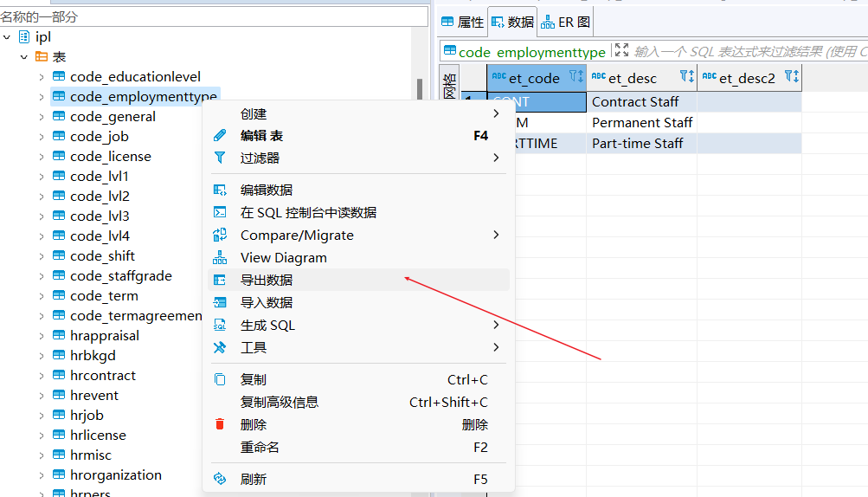Expand the code_educationlevel table node
Image resolution: width=868 pixels, height=497 pixels.
pos(42,77)
